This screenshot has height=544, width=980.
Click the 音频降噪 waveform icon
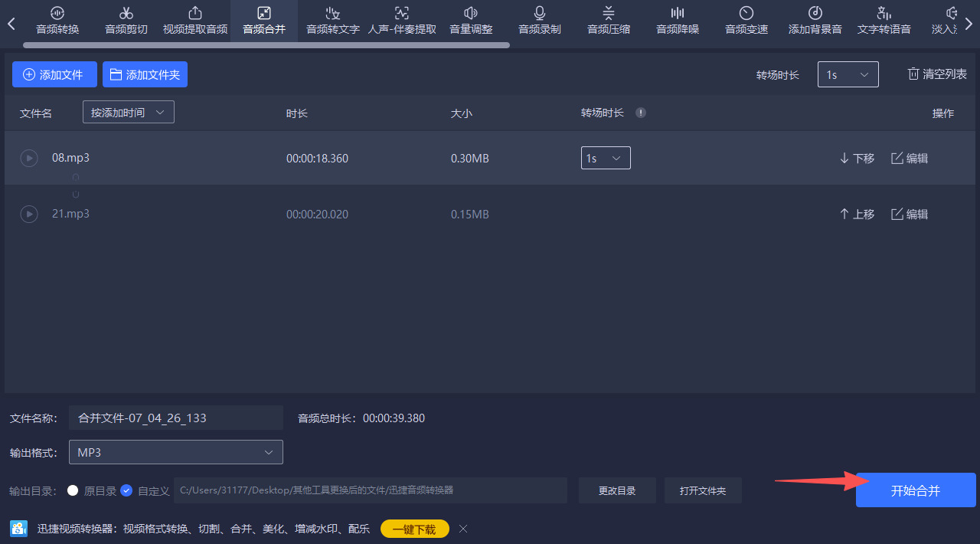point(678,13)
